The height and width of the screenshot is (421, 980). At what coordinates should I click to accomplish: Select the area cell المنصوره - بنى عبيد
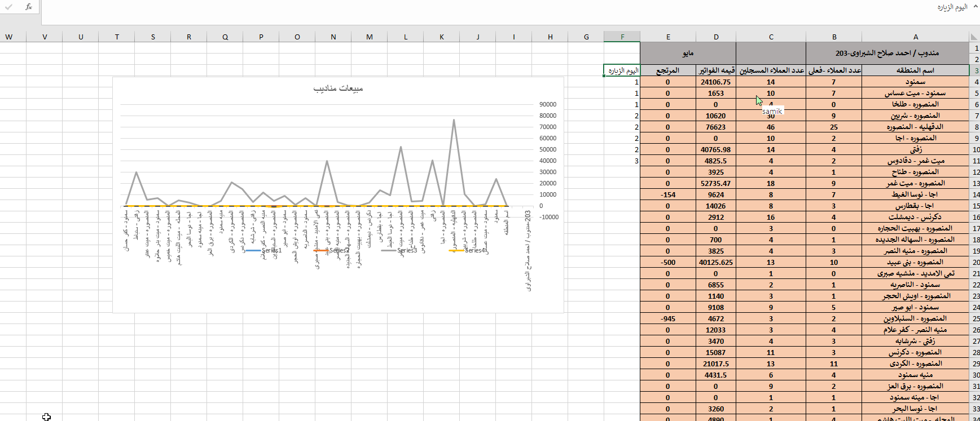click(916, 262)
